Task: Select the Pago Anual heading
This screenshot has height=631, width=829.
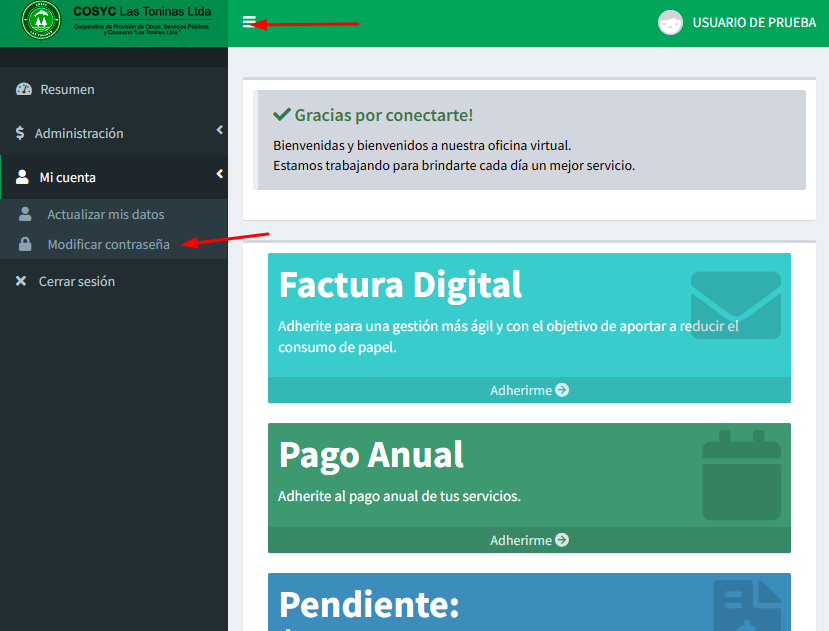Action: coord(371,455)
